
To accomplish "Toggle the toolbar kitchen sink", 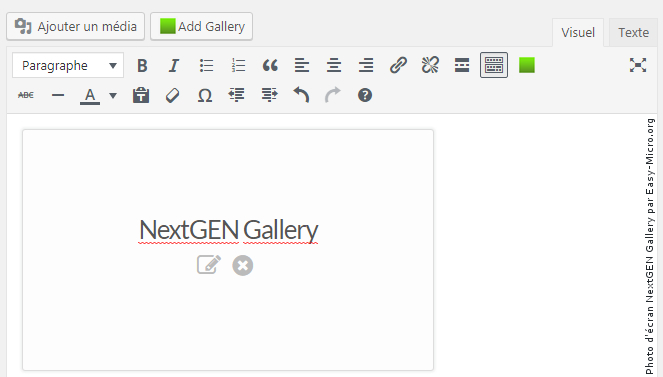I will (x=494, y=66).
